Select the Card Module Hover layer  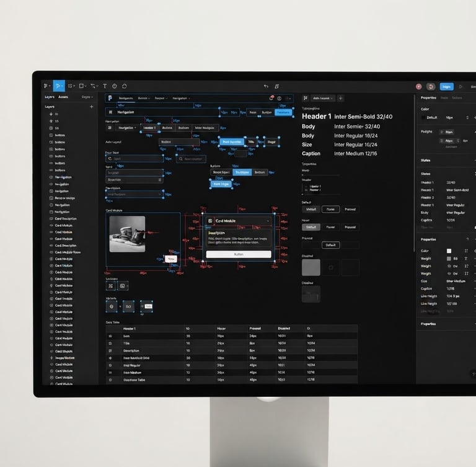pos(68,252)
